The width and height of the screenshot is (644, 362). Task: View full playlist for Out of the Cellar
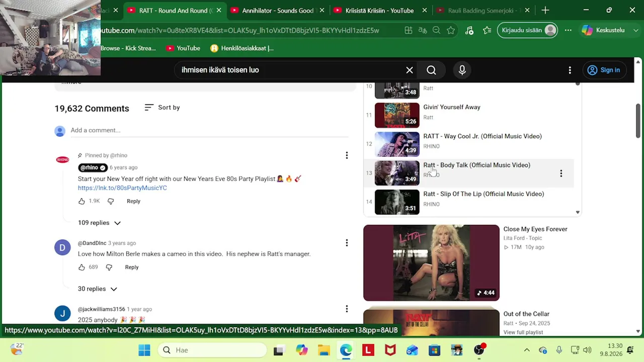(523, 332)
